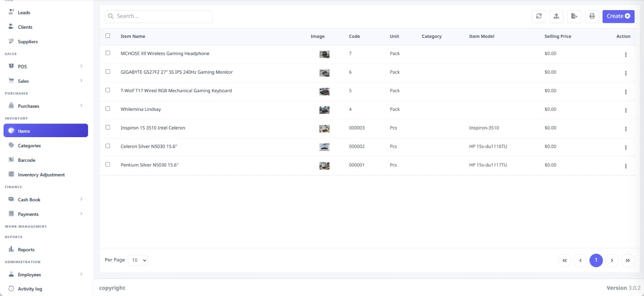
Task: Open action menu for Inspiron 15 3510
Action: (x=626, y=129)
